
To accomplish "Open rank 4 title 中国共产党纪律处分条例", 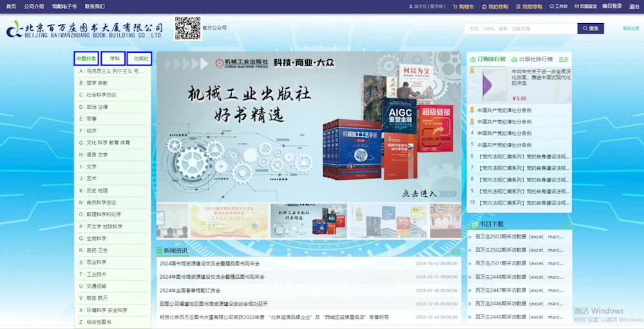I will click(x=504, y=133).
